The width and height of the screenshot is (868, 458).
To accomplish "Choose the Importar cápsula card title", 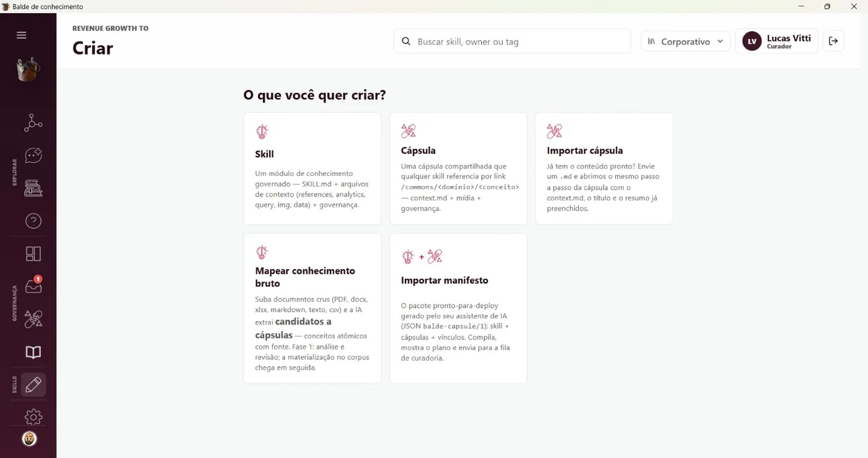I will [585, 151].
